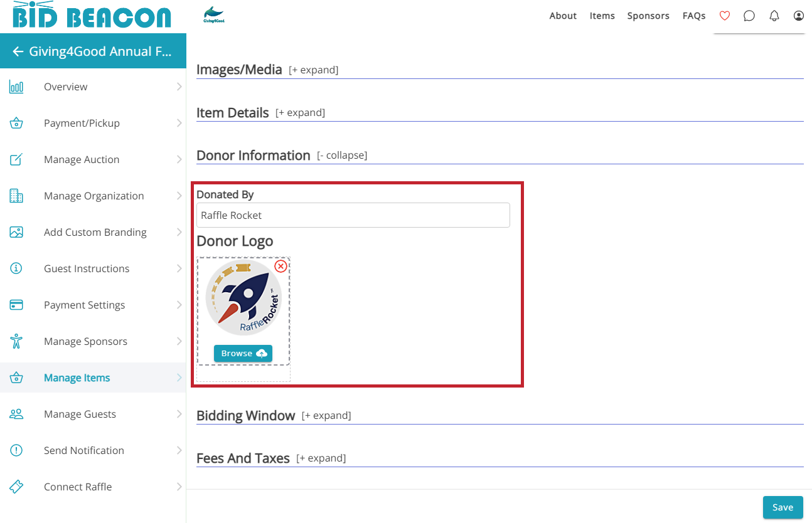Click the Bid Beacon logo
This screenshot has height=523, width=812.
tap(92, 14)
